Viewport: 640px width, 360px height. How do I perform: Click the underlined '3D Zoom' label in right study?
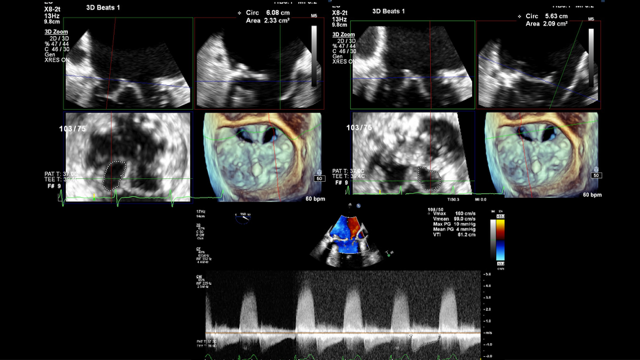pos(343,35)
